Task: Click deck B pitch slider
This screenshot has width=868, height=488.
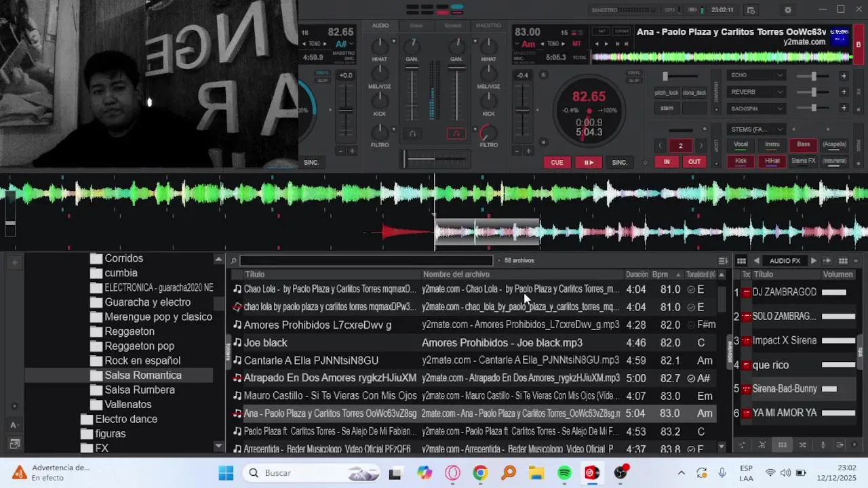Action: (522, 109)
